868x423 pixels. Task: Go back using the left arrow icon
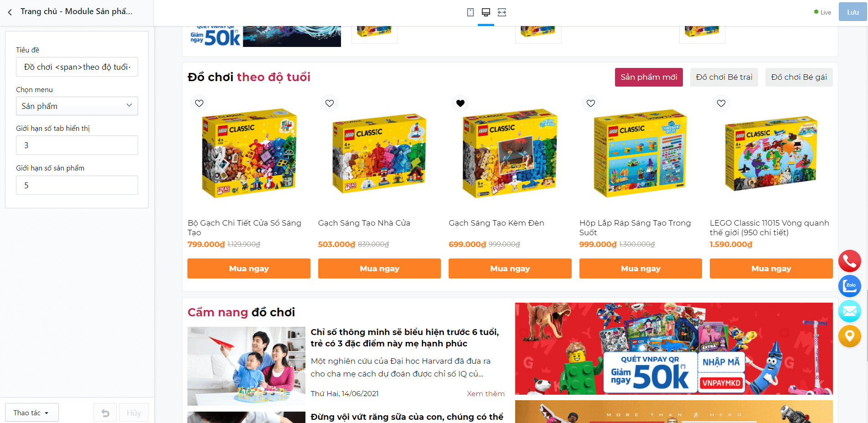point(10,12)
